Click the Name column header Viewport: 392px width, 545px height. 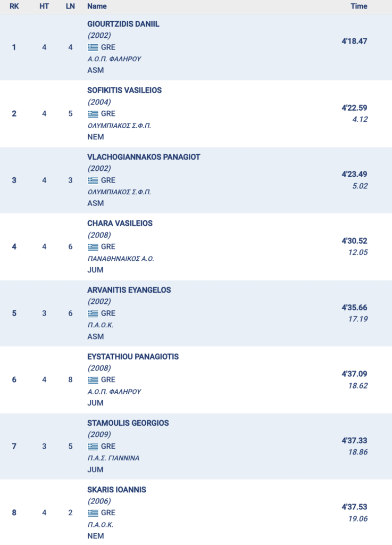click(97, 6)
